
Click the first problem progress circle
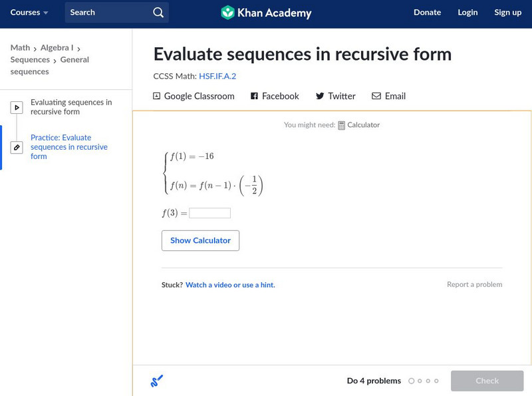click(411, 381)
